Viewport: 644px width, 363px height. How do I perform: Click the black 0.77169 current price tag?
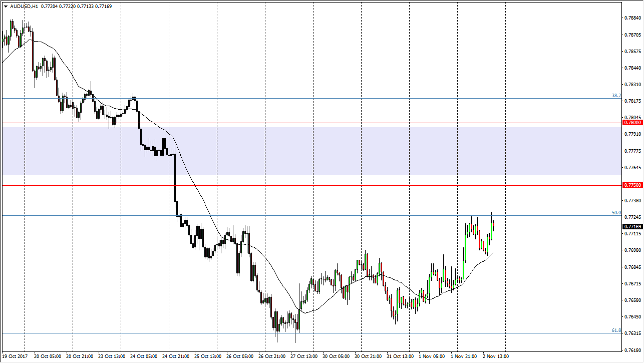632,227
